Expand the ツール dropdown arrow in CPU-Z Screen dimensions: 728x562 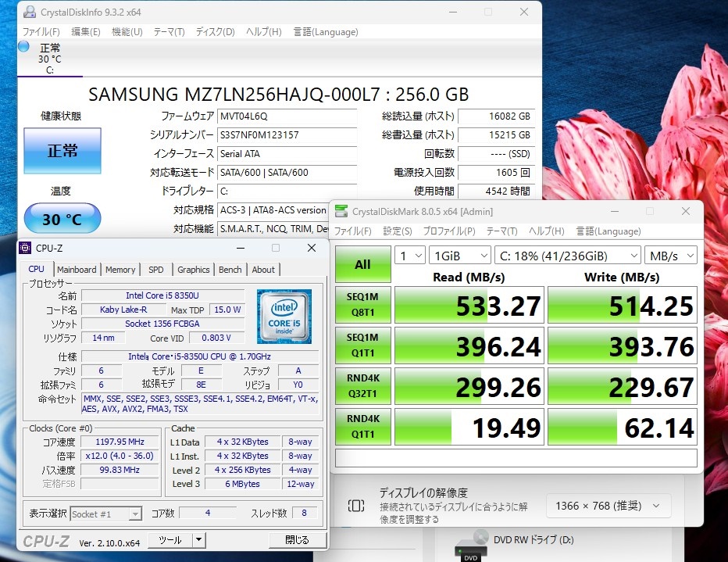[198, 539]
